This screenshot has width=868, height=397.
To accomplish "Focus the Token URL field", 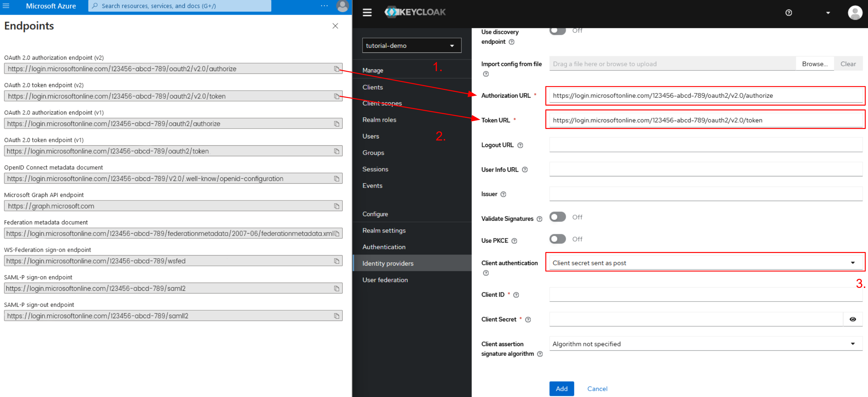I will point(706,120).
